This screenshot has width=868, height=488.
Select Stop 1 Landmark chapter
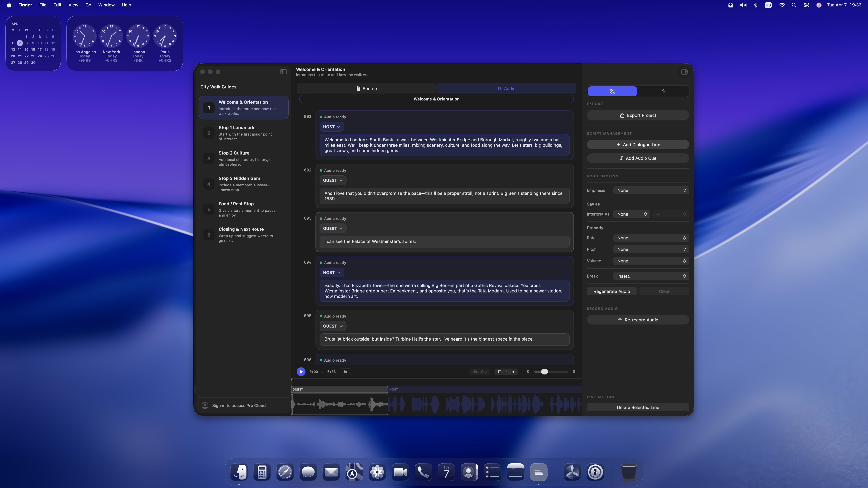pyautogui.click(x=244, y=133)
